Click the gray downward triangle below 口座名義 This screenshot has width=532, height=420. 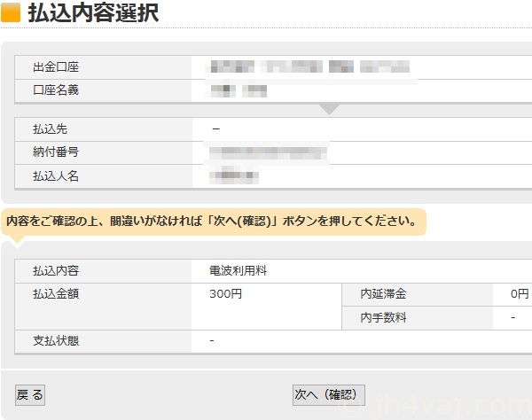point(329,109)
